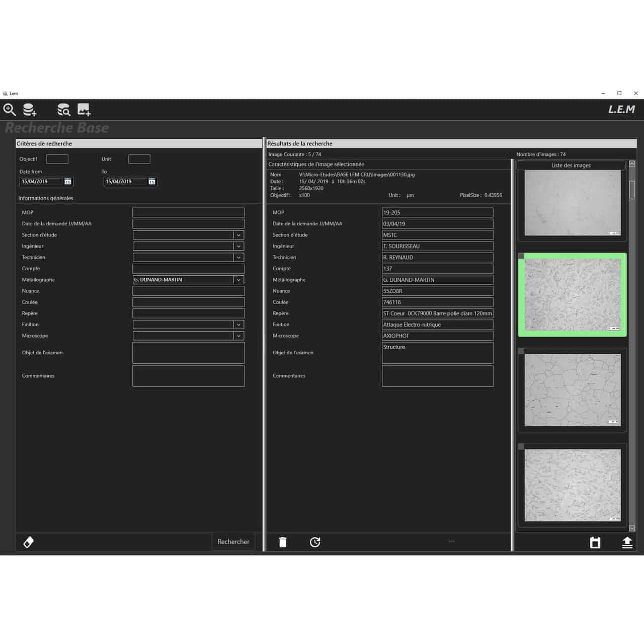Tick checkbox on the bottom thumbnail

click(x=521, y=446)
